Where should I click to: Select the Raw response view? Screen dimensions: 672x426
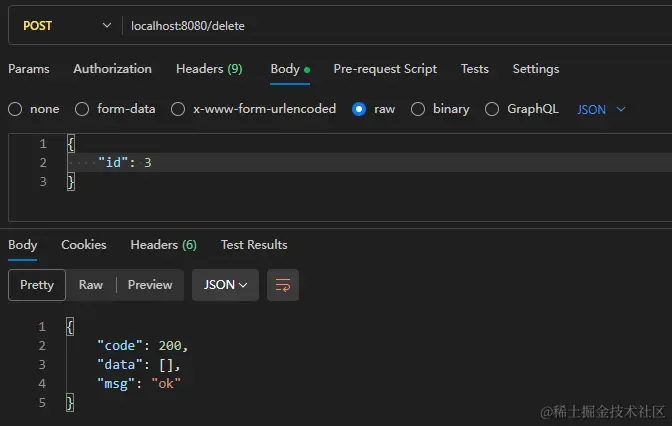(91, 285)
